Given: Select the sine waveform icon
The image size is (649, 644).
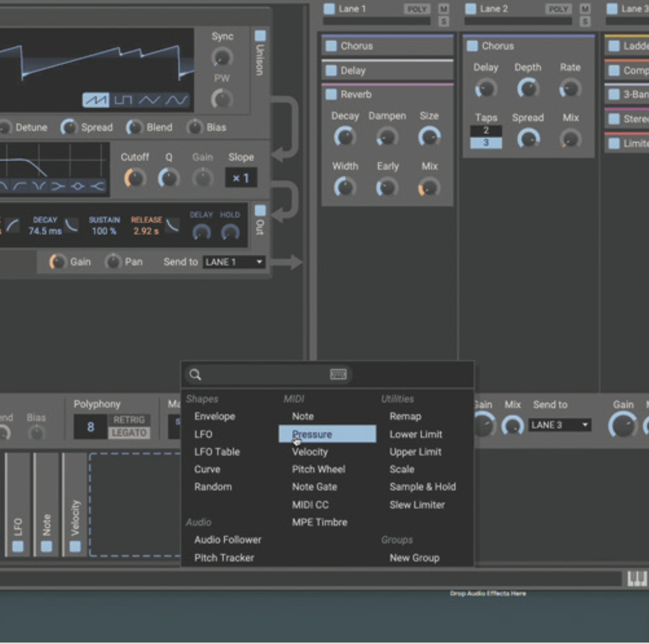Looking at the screenshot, I should pos(176,100).
